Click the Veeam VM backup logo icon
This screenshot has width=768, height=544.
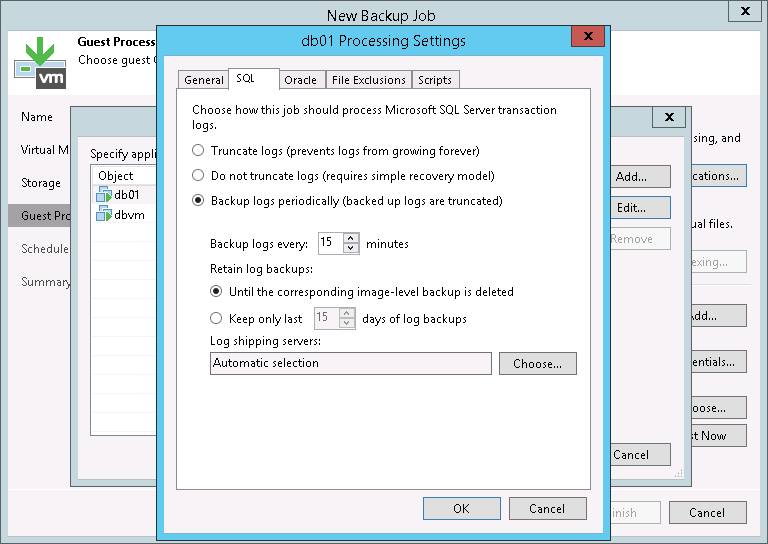[x=40, y=63]
